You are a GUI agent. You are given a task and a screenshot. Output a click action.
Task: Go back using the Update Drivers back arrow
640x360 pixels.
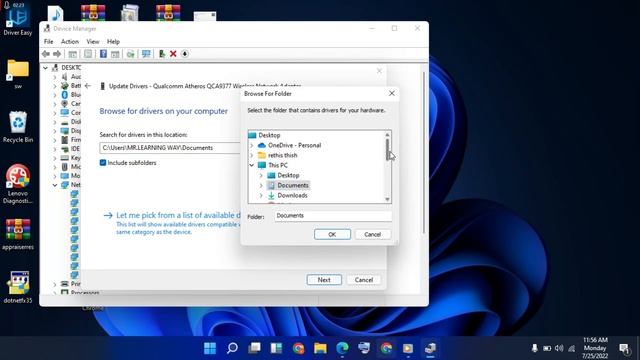coord(88,86)
